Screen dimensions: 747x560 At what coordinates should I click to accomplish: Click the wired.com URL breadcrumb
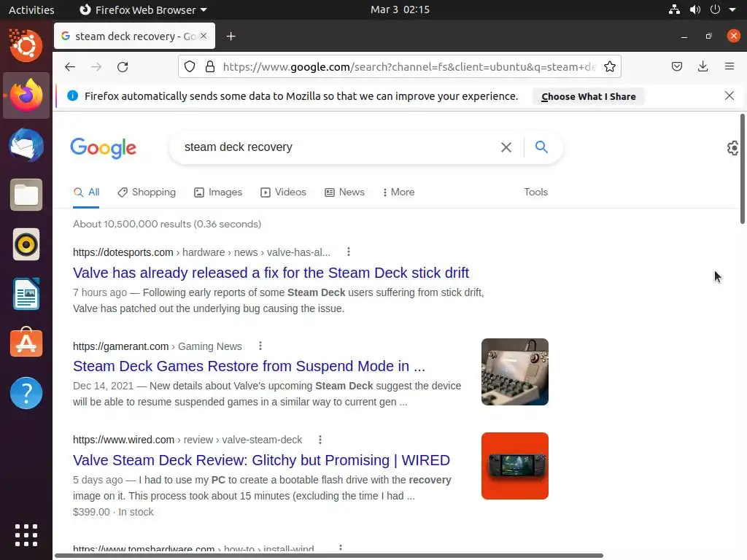(x=187, y=440)
